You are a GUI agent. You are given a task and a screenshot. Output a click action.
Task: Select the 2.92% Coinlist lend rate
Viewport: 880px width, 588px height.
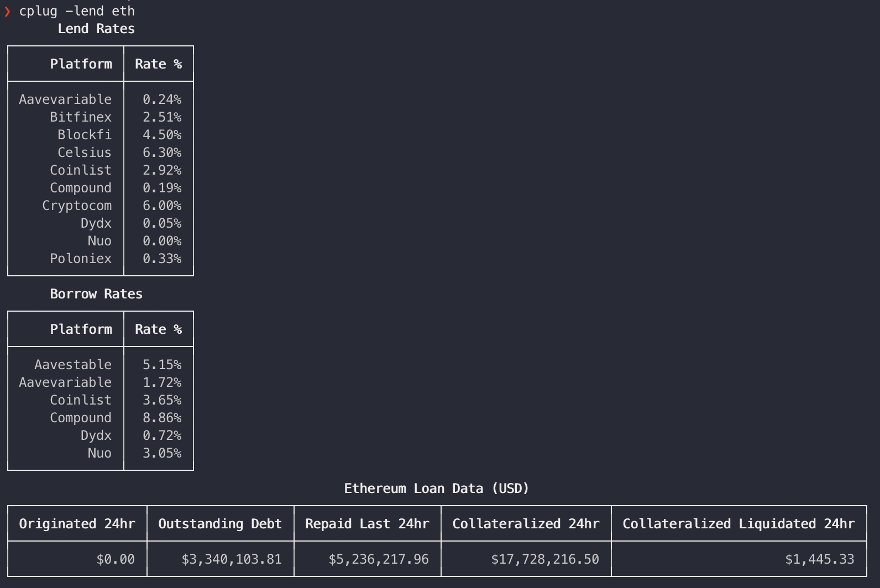[162, 170]
